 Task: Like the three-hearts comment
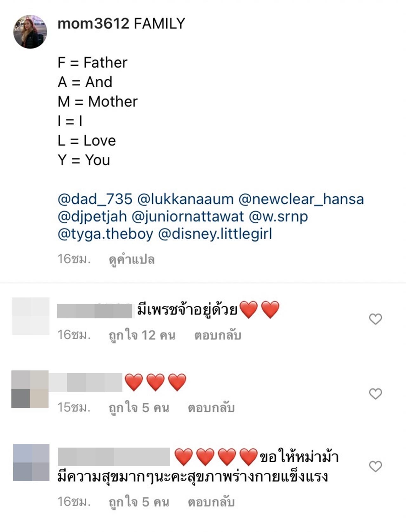376,394
